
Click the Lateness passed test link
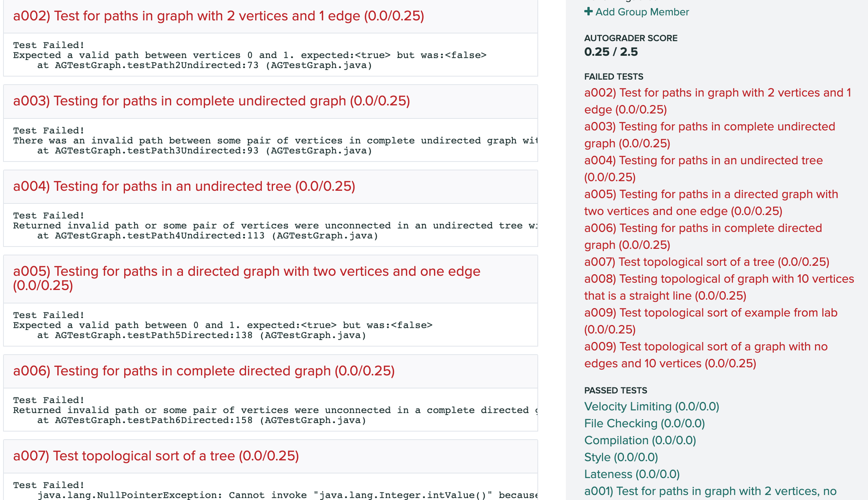pos(632,474)
